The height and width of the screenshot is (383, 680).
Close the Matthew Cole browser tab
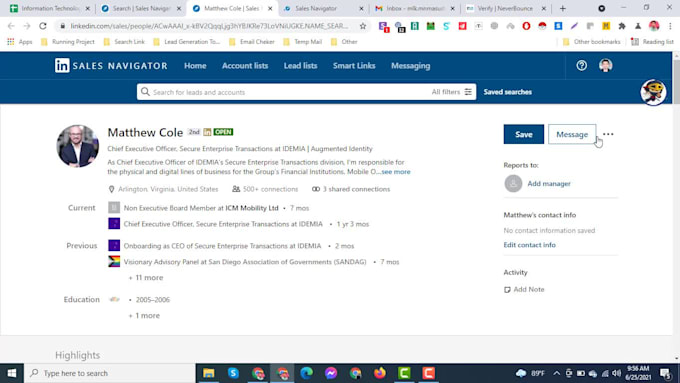tap(270, 8)
